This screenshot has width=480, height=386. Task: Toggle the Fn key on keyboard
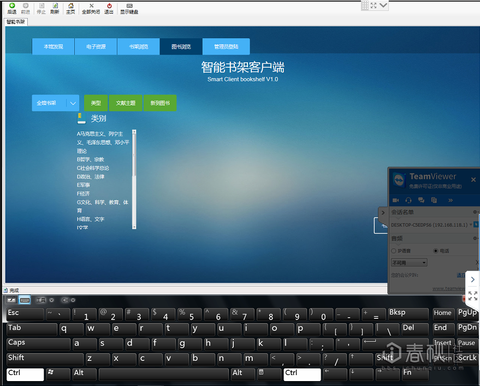pyautogui.click(x=415, y=374)
